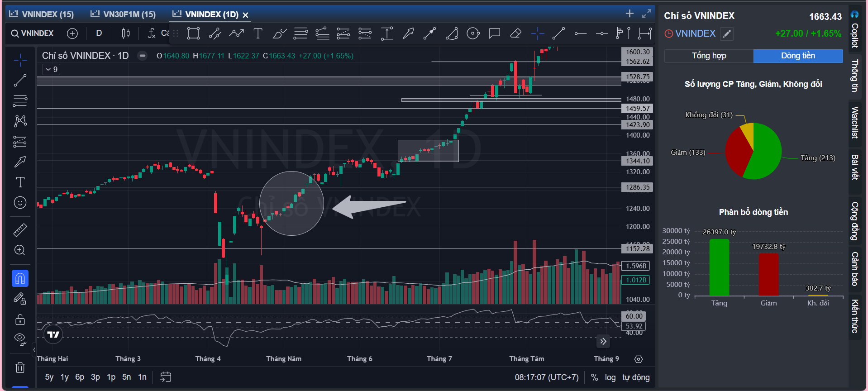Switch to the VNINDEX (15) tab
This screenshot has height=391, width=868.
point(42,14)
